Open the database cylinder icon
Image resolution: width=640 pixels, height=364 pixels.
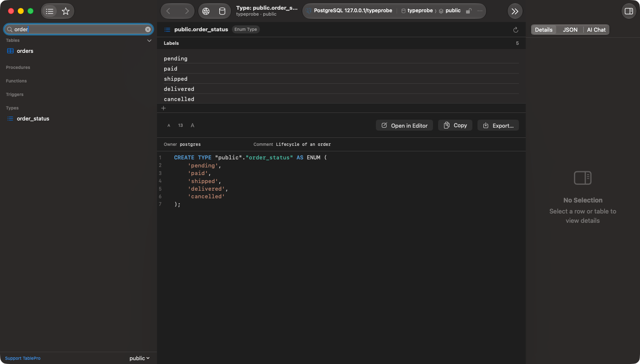pos(222,11)
